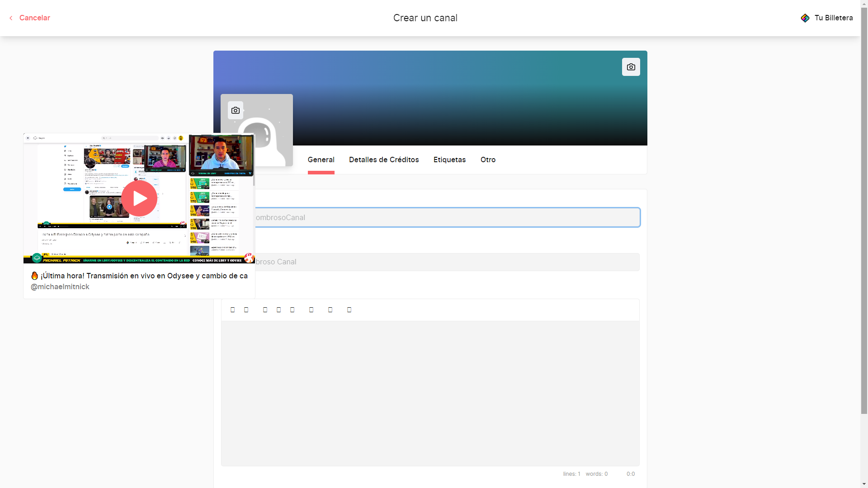The width and height of the screenshot is (868, 488).
Task: Click the cover image camera icon
Action: coord(631,67)
